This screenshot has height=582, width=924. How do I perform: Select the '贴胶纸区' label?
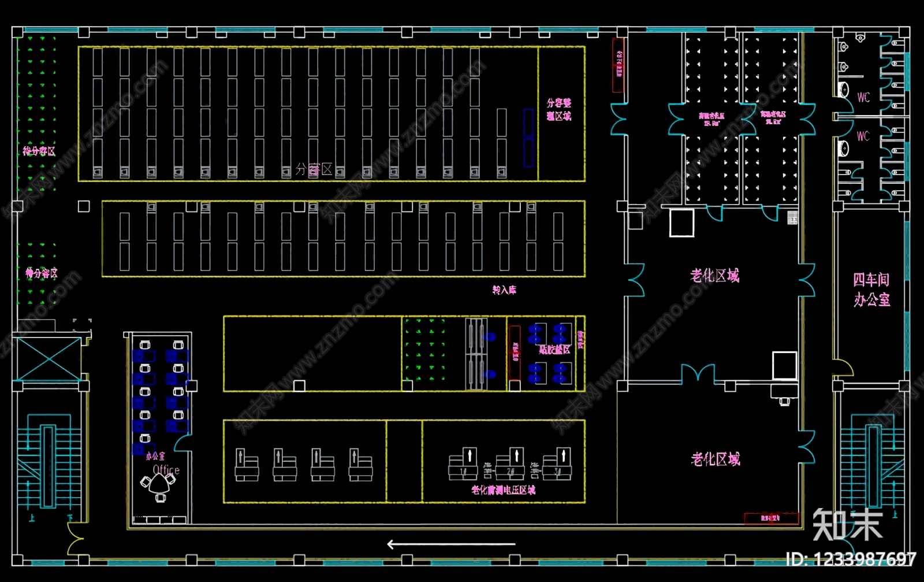click(x=554, y=350)
